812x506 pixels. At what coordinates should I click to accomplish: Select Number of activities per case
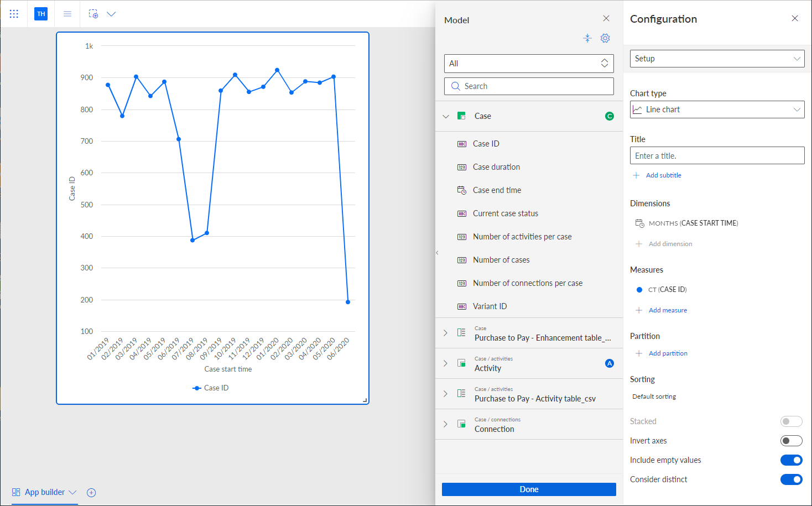[522, 237]
